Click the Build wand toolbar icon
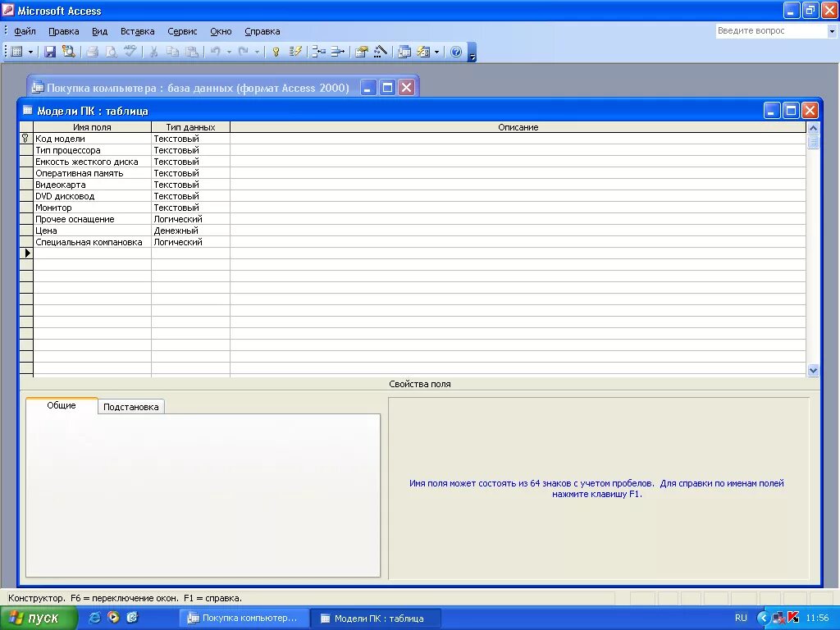840x630 pixels. [x=381, y=52]
